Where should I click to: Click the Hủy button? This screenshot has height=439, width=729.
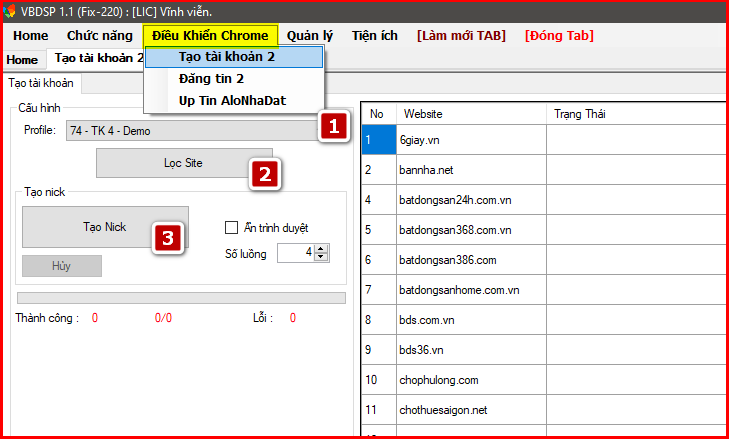[x=62, y=266]
